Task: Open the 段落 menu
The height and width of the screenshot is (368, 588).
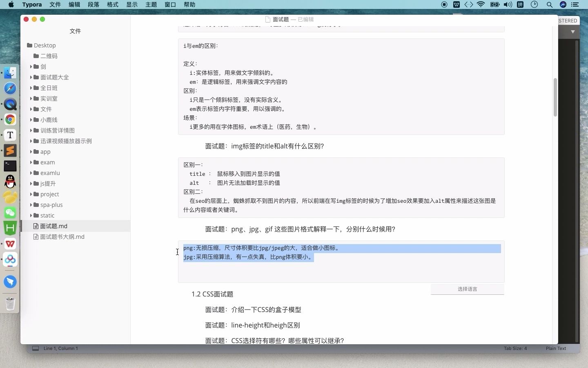Action: pyautogui.click(x=94, y=4)
